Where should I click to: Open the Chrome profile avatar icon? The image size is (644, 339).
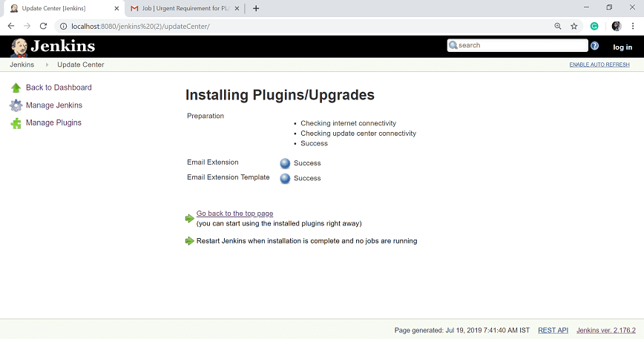616,26
